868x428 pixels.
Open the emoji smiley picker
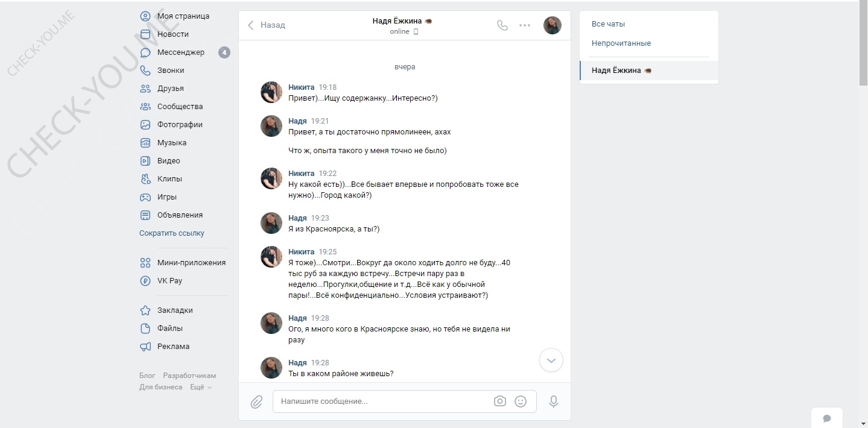521,401
